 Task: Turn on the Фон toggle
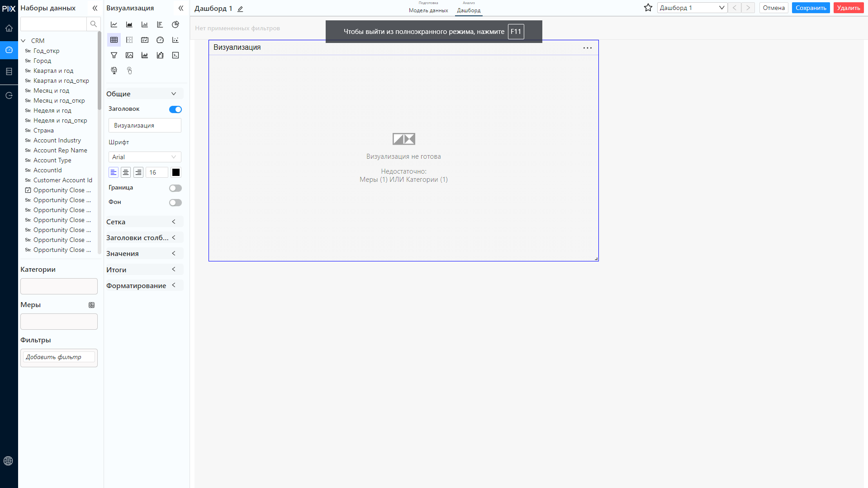tap(175, 203)
